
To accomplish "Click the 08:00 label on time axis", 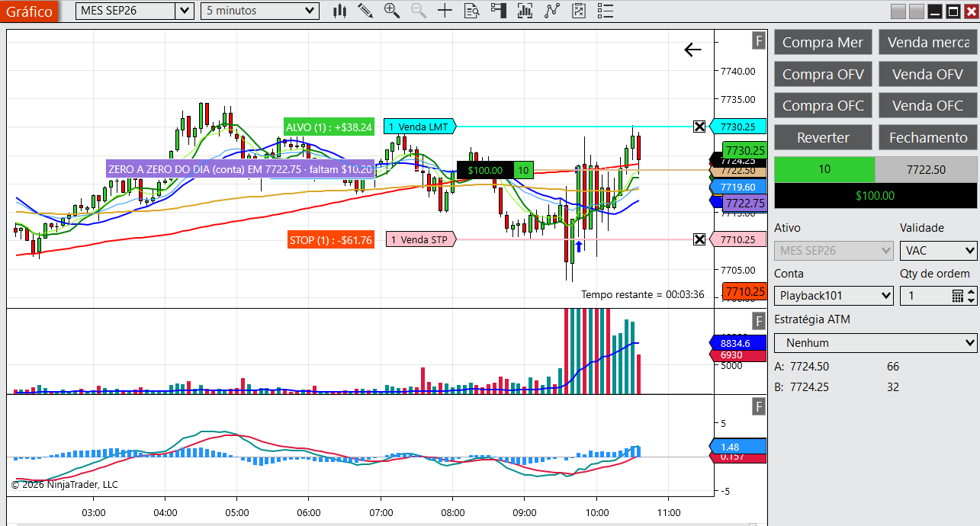I will point(452,512).
